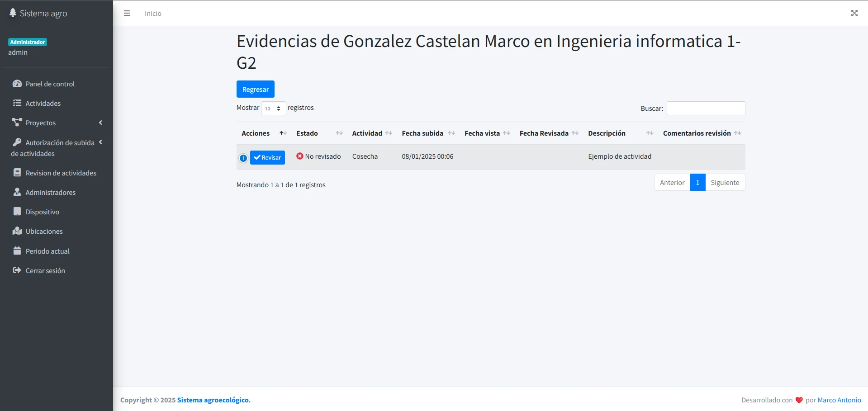Screen dimensions: 868x411
Task: Click the Autorización de subida key icon
Action: pos(17,142)
